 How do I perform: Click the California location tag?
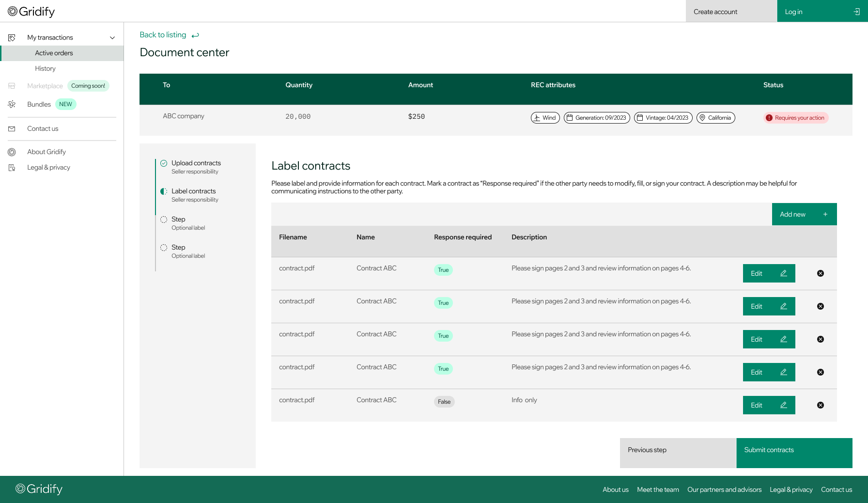coord(716,118)
